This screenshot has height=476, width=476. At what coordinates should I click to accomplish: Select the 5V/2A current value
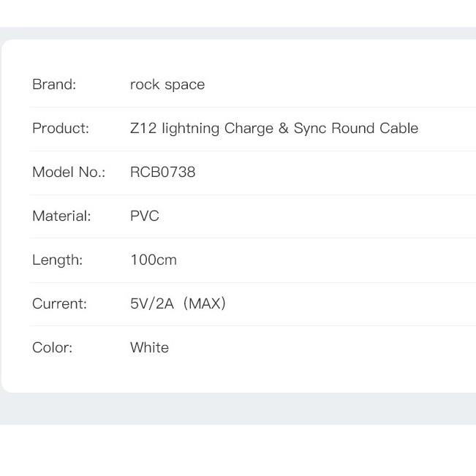click(152, 304)
